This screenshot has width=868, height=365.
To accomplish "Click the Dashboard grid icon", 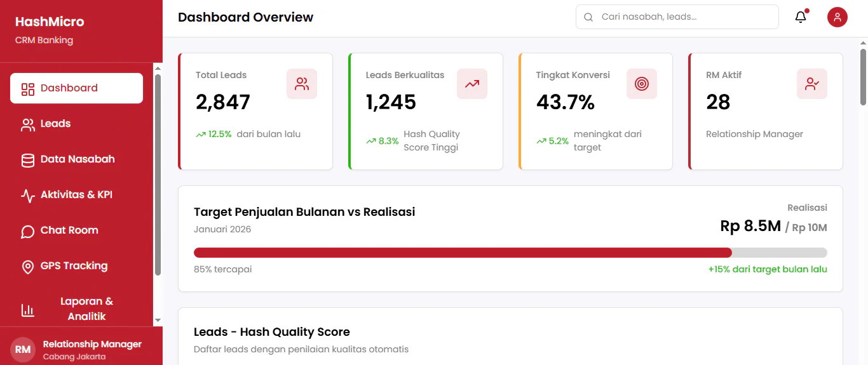I will click(x=28, y=89).
